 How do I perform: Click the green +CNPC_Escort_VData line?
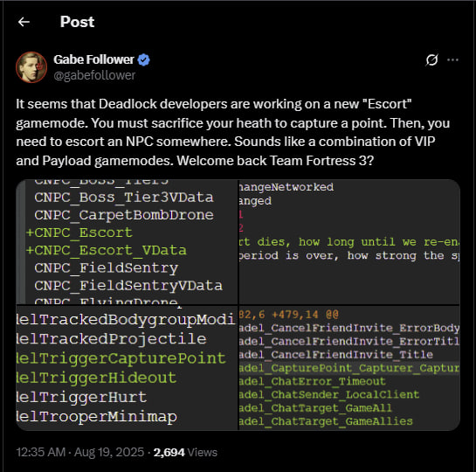click(107, 251)
